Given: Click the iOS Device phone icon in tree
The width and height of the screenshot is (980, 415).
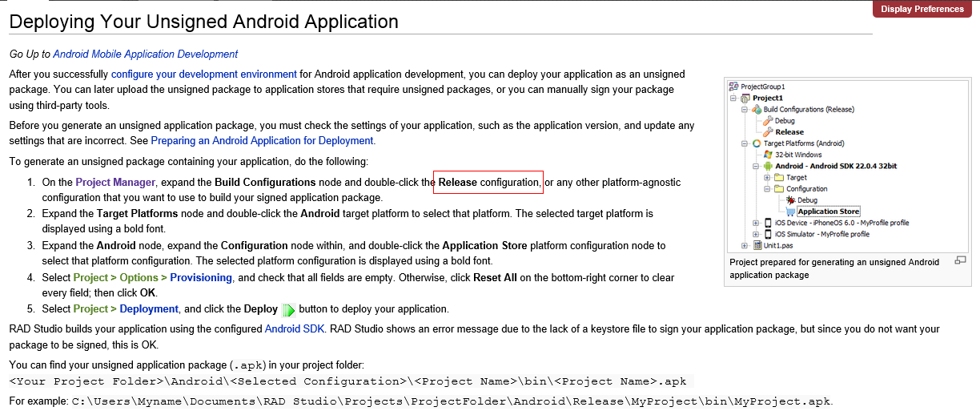Looking at the screenshot, I should (x=768, y=223).
